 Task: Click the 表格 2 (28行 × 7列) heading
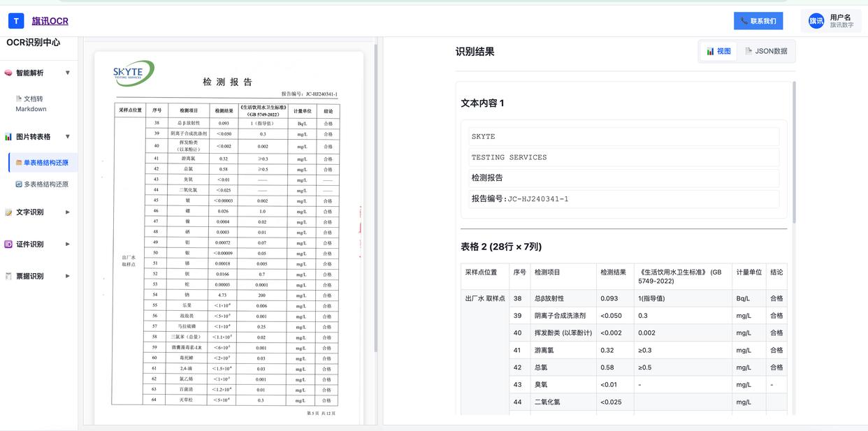tap(501, 247)
